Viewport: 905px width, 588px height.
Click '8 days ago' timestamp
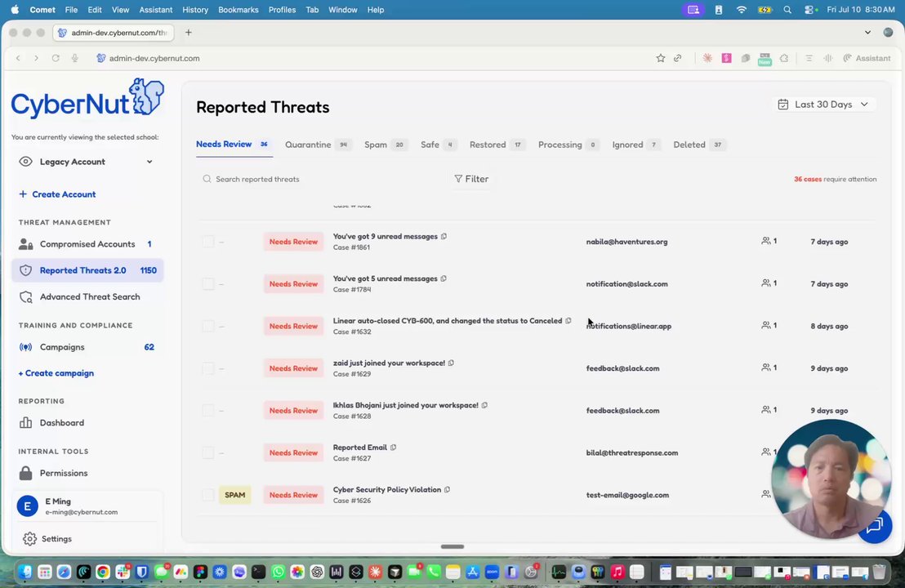[829, 326]
